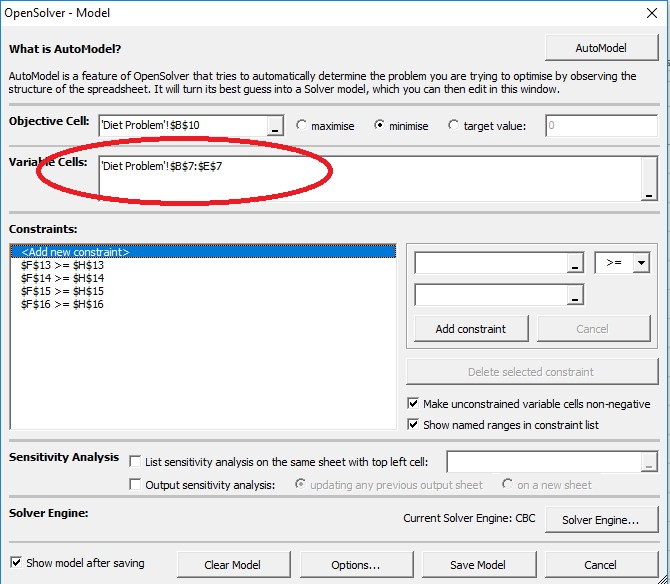Open the >= relation dropdown
670x584 pixels.
pyautogui.click(x=641, y=263)
